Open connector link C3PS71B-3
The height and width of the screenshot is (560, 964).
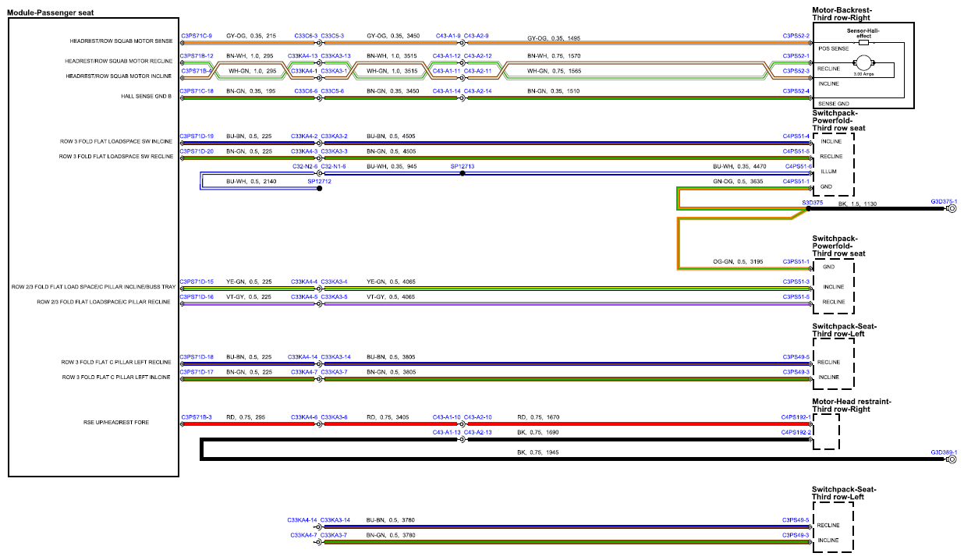point(197,417)
